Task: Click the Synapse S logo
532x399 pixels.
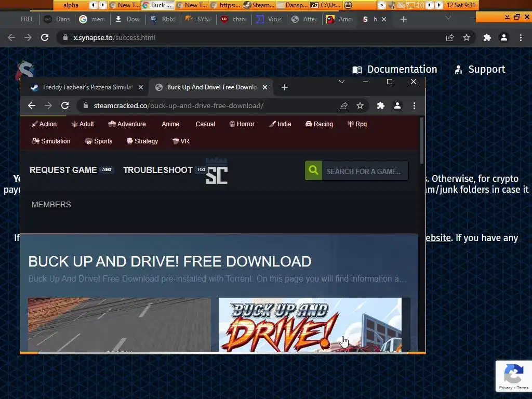Action: click(24, 70)
